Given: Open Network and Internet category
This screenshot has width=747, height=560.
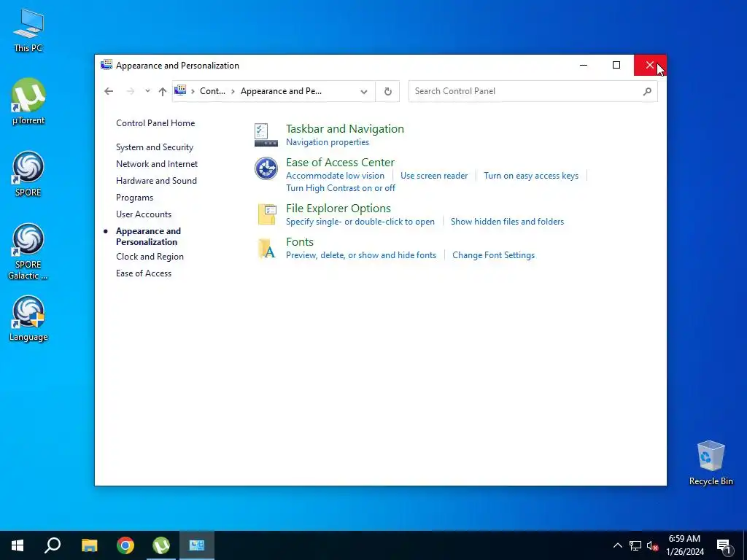Looking at the screenshot, I should (157, 164).
